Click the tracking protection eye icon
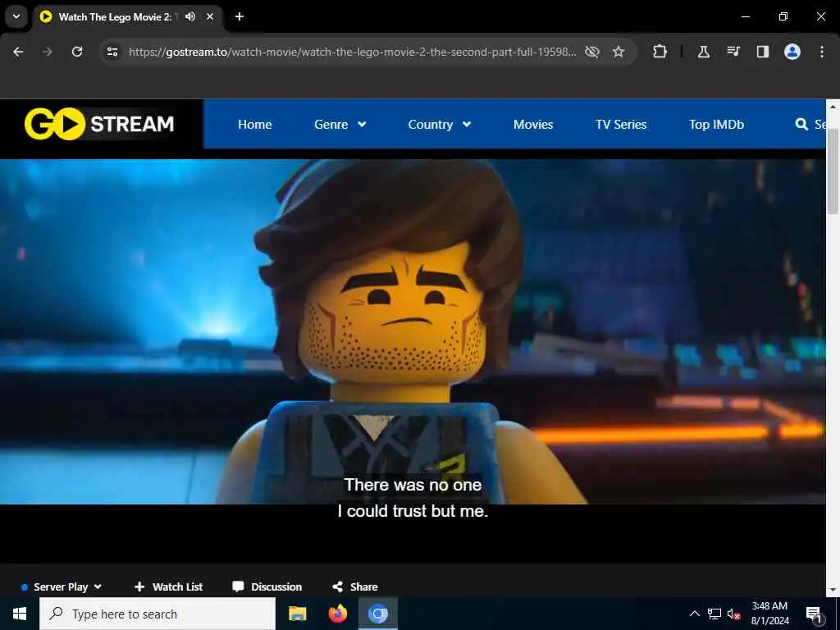The image size is (840, 630). (x=592, y=52)
